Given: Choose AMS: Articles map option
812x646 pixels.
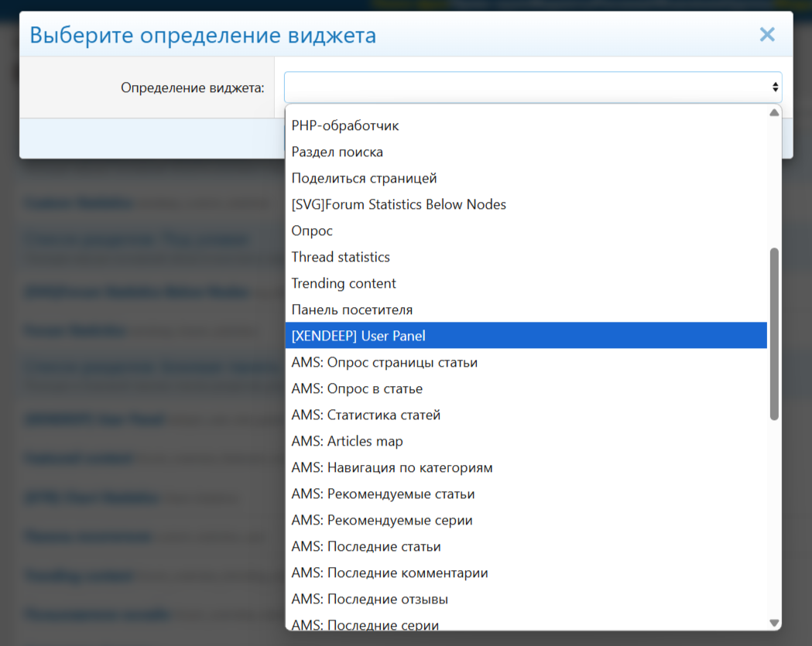Looking at the screenshot, I should coord(347,441).
